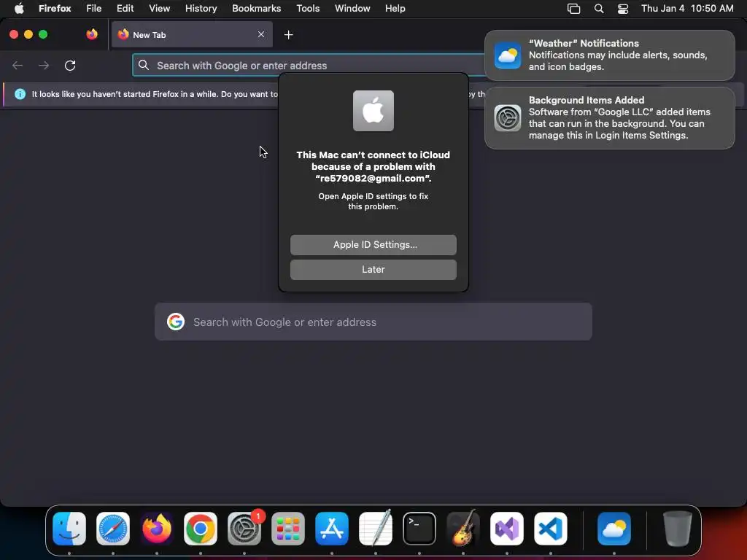Open the App Store from the Dock

332,529
